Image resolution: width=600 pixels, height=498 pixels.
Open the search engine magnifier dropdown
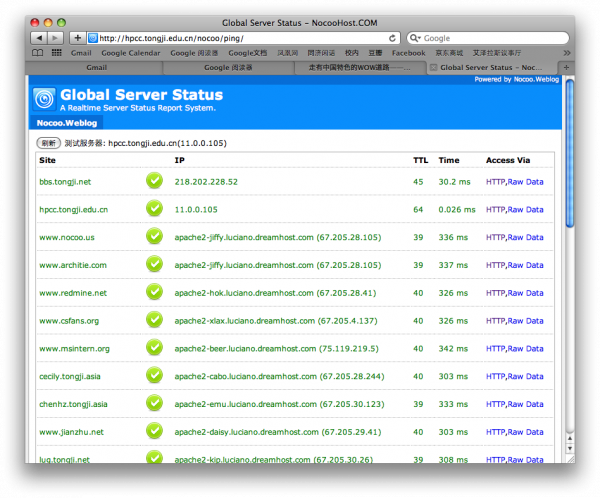coord(416,38)
